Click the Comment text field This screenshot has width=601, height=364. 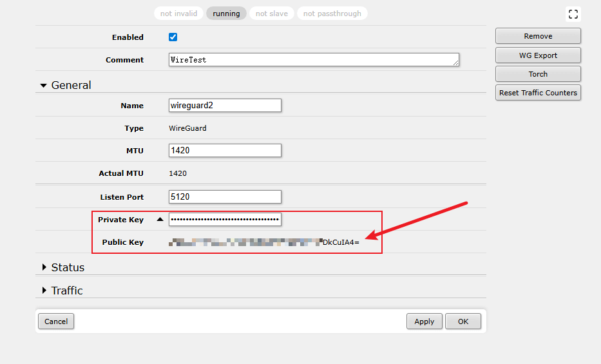pos(314,60)
